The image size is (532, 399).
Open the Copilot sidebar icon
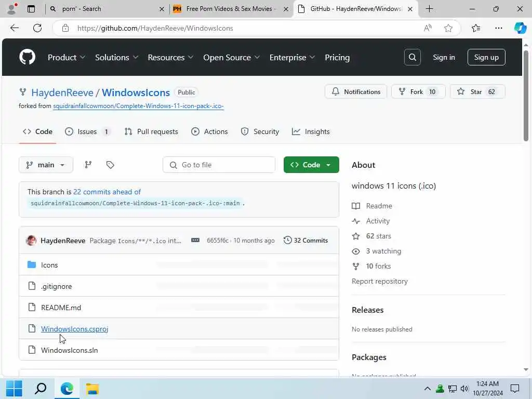point(520,28)
